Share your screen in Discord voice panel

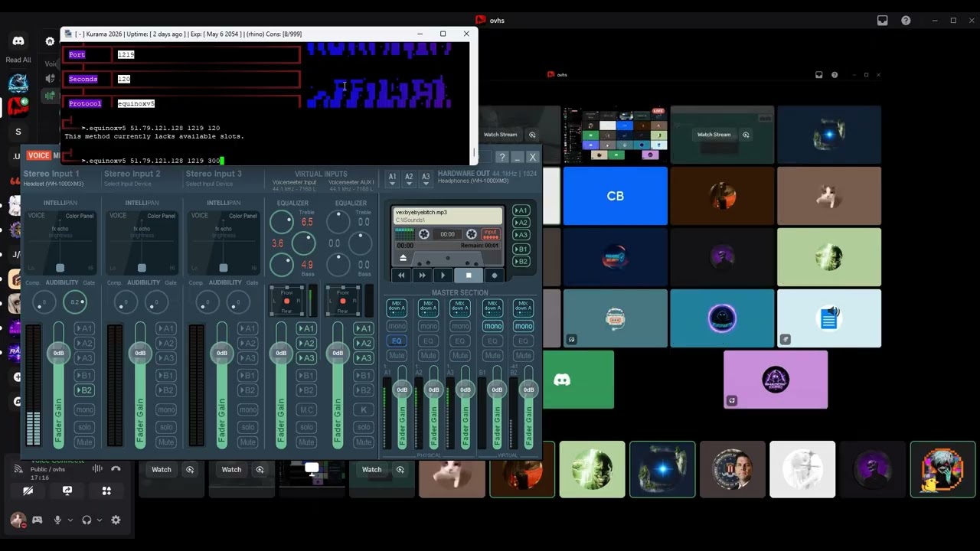(67, 491)
